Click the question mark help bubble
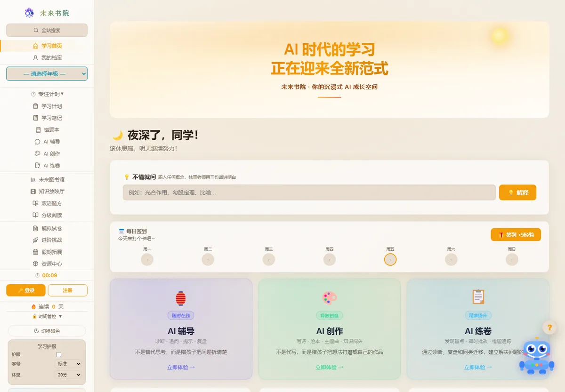Viewport: 565px width, 392px height. click(549, 328)
